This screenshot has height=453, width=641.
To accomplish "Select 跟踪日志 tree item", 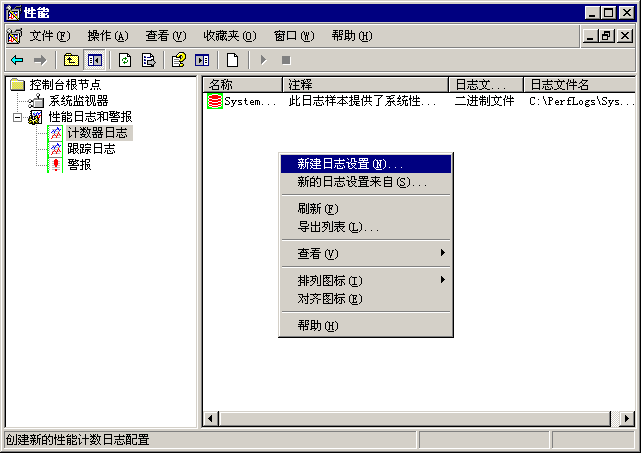I will (x=91, y=149).
